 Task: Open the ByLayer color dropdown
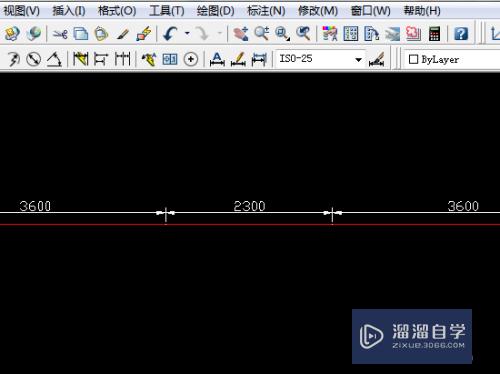point(453,59)
